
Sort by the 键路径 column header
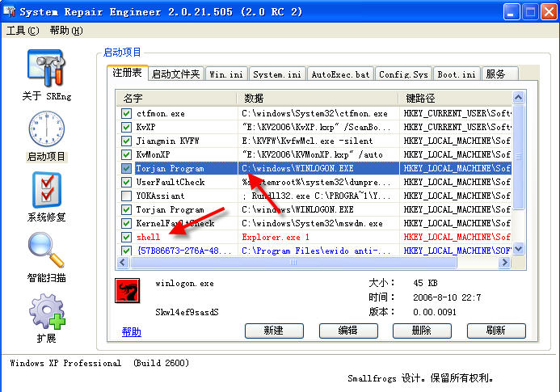pos(456,98)
